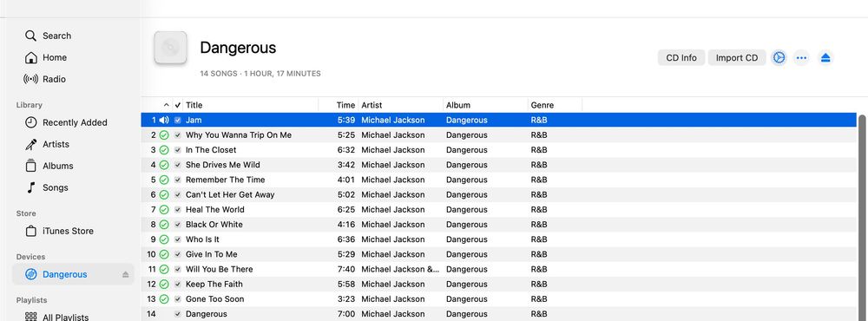Uncheck the Jam track checkbox

178,120
